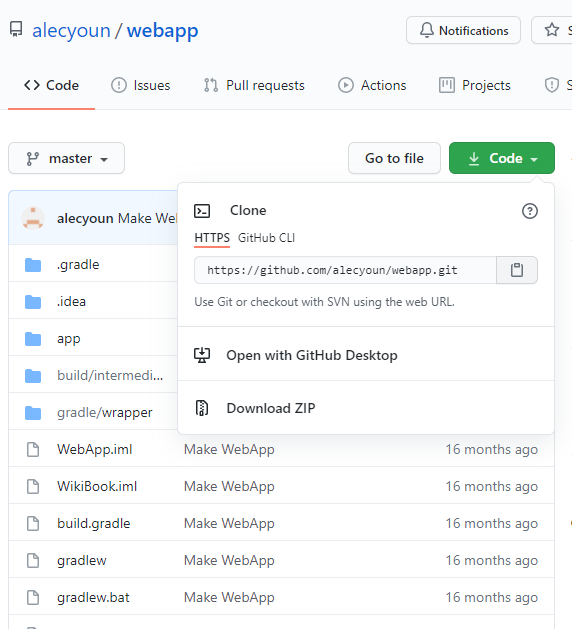
Task: Open the app folder
Action: (x=69, y=339)
